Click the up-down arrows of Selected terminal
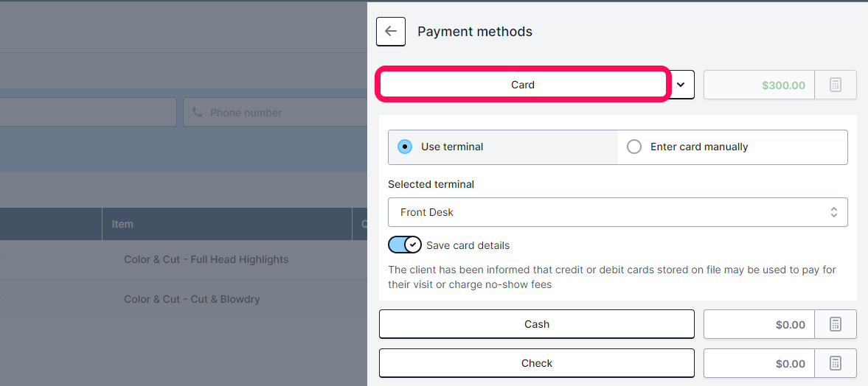Viewport: 868px width, 386px height. point(833,212)
